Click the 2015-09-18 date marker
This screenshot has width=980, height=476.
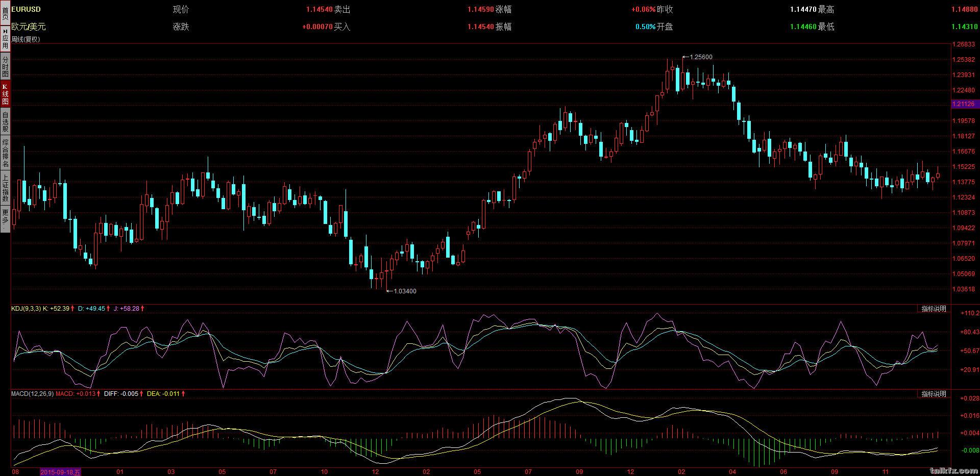click(x=60, y=472)
